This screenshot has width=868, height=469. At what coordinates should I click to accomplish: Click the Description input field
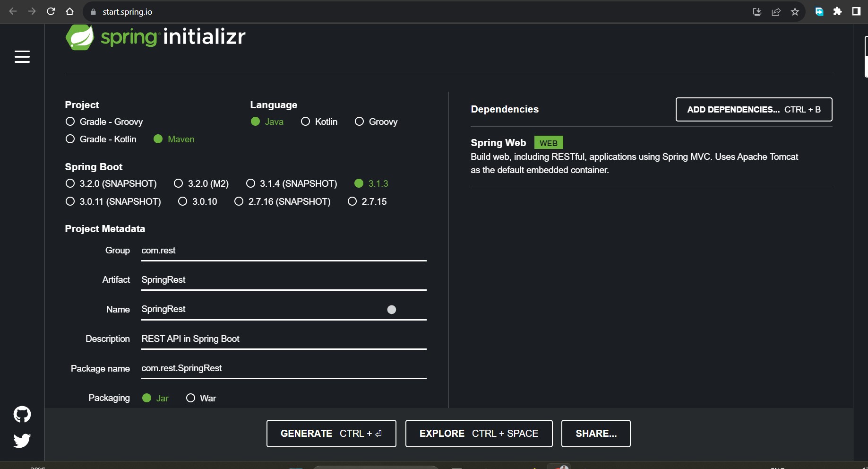(x=284, y=339)
